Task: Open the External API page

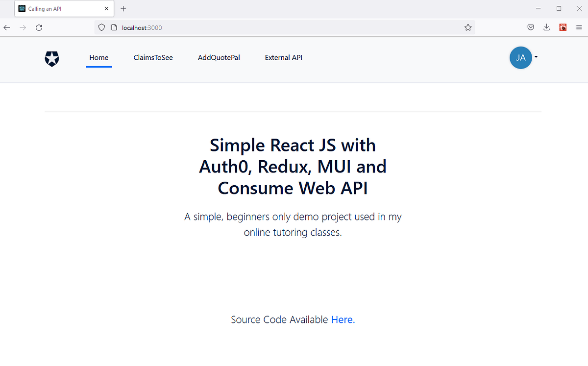Action: [283, 57]
